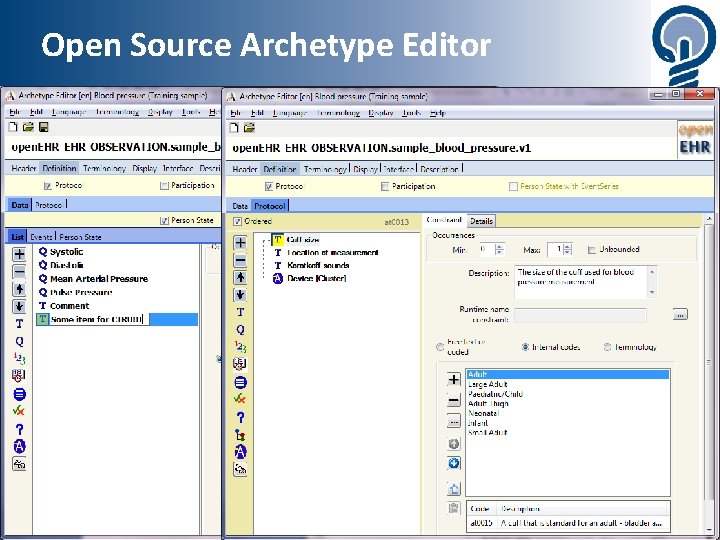This screenshot has height=540, width=720.
Task: Open Details tab in constraint panel
Action: click(x=481, y=221)
